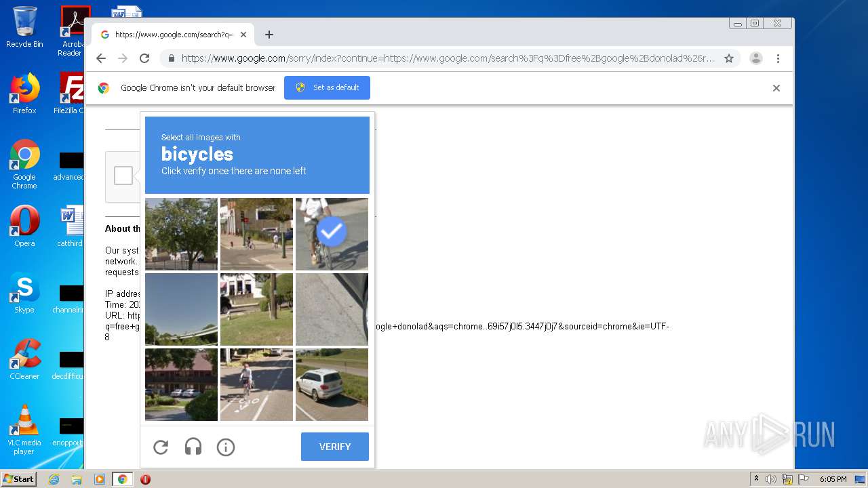Select the white SUV image tile
868x488 pixels.
pos(332,384)
